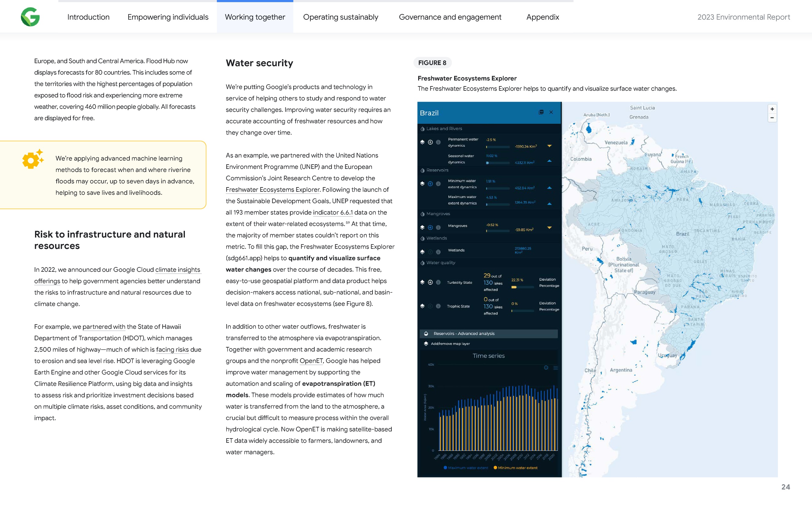Open the Freshwater Ecosystems Explorer link
The image size is (812, 507).
tap(273, 190)
